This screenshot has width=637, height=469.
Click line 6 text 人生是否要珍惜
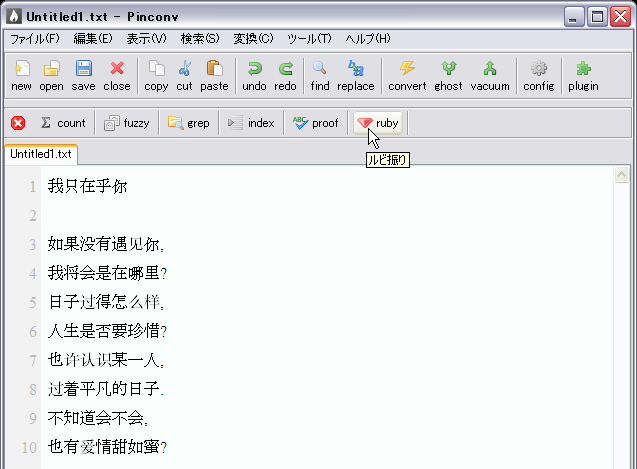[107, 331]
